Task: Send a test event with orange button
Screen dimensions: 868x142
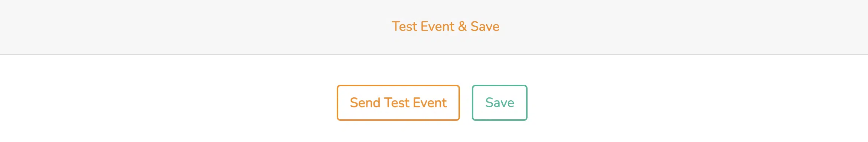Action: tap(398, 103)
